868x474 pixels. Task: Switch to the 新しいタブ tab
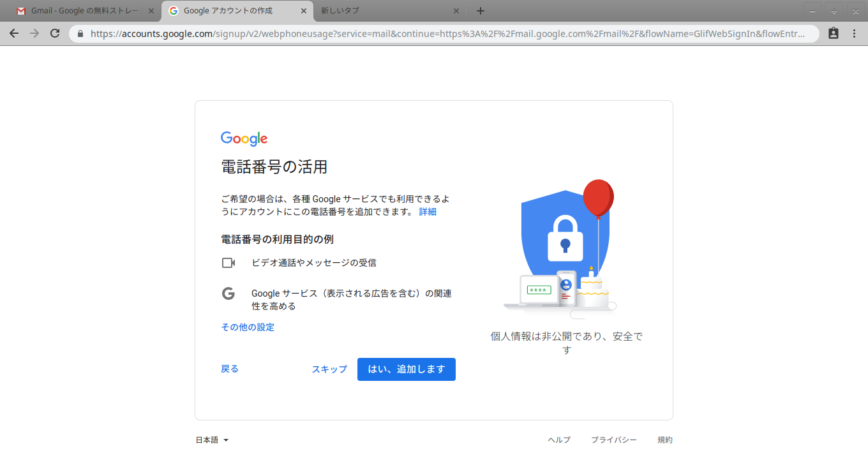(x=389, y=11)
